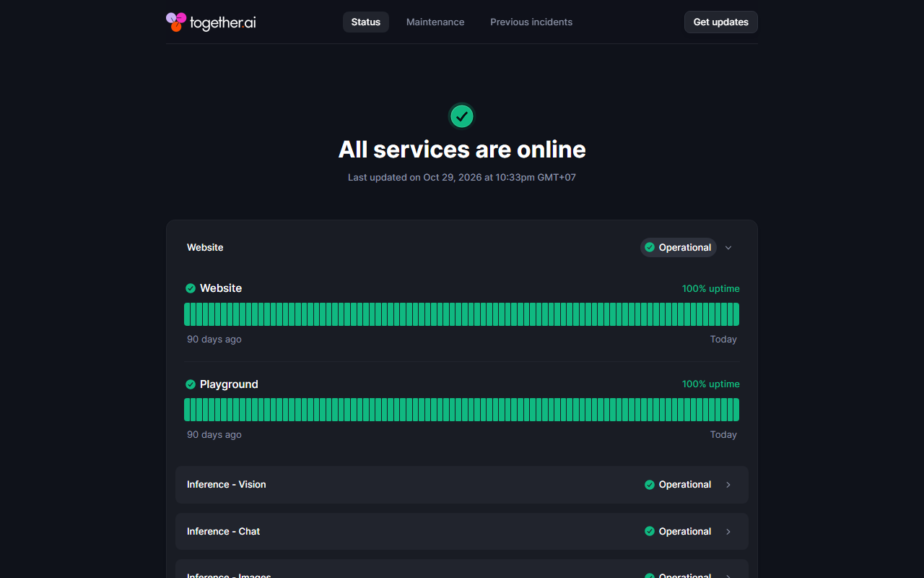Collapse the Website group chevron

[x=728, y=248]
